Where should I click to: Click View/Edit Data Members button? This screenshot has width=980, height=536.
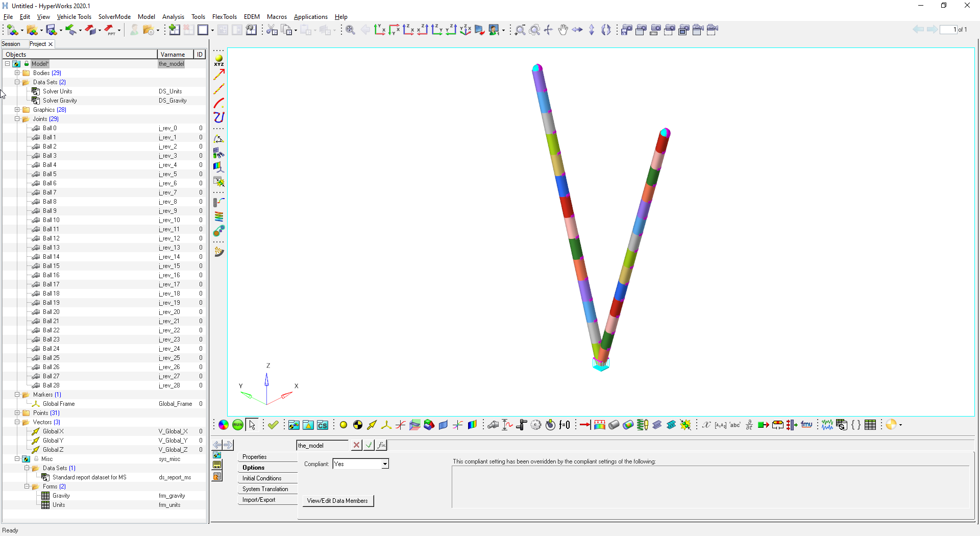337,501
